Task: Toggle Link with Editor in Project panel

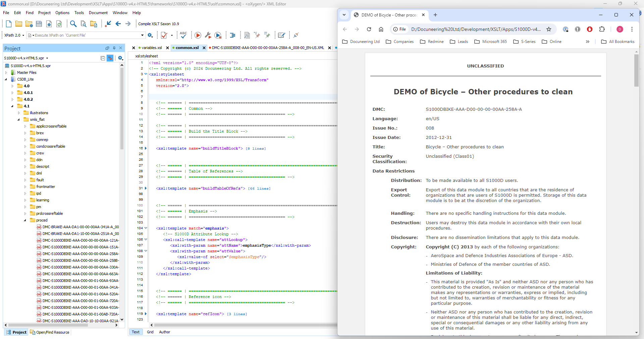Action: point(110,58)
